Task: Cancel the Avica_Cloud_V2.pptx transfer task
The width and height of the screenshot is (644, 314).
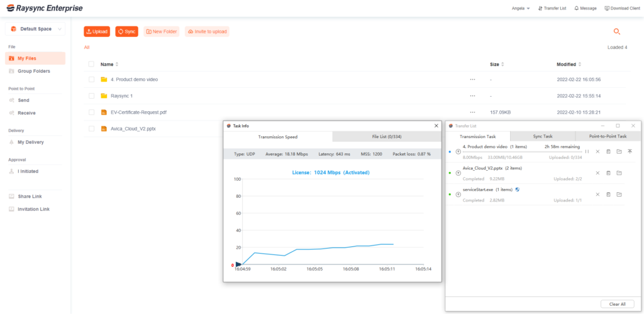Action: pos(597,173)
